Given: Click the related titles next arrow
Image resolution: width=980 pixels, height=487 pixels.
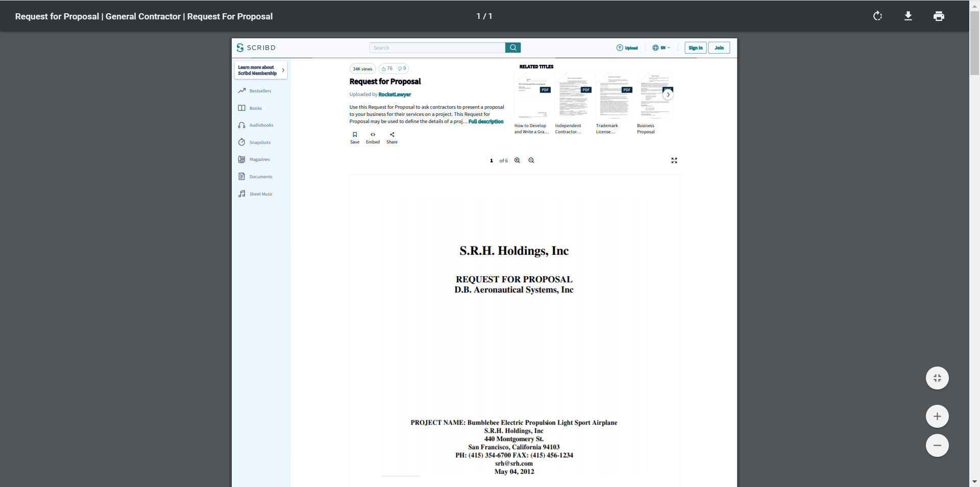Looking at the screenshot, I should [x=668, y=94].
